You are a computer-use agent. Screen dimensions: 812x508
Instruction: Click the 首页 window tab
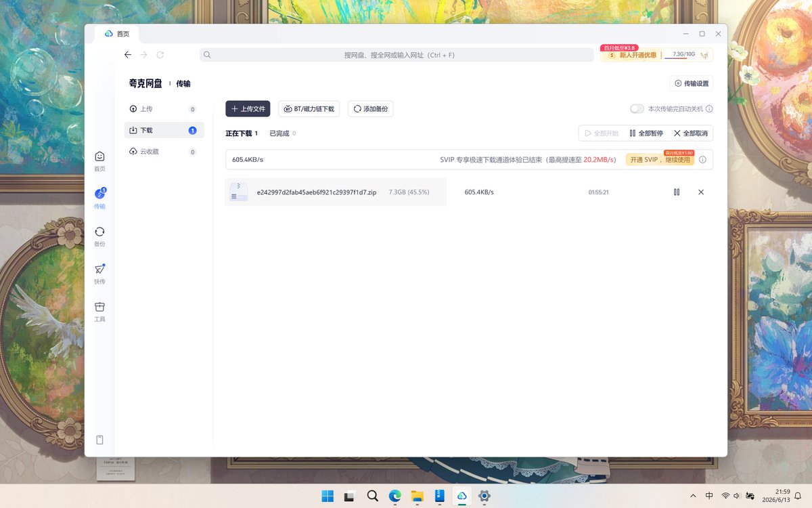pyautogui.click(x=117, y=34)
